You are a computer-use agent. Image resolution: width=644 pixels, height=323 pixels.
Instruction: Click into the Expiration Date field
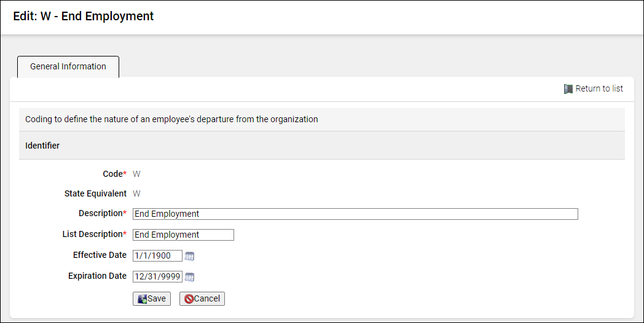[x=157, y=276]
